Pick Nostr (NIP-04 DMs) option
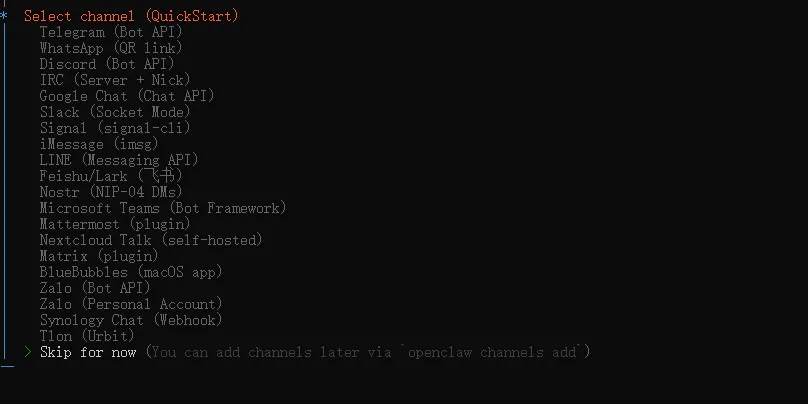The image size is (808, 404). (x=111, y=192)
